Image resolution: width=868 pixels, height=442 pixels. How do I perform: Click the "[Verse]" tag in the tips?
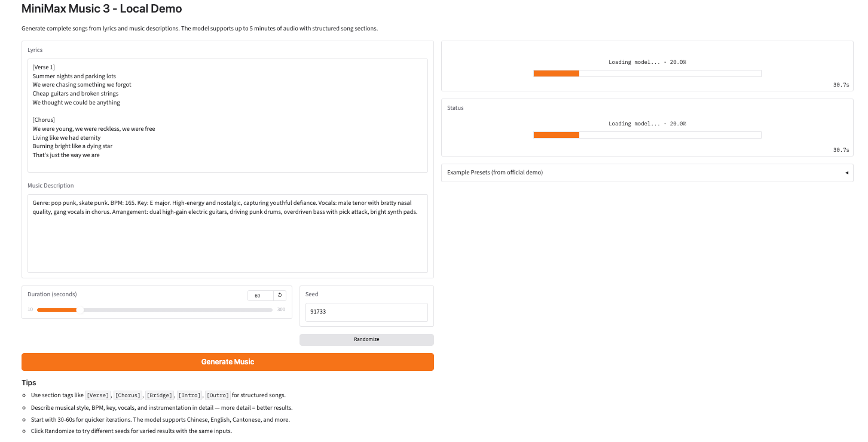coord(97,395)
